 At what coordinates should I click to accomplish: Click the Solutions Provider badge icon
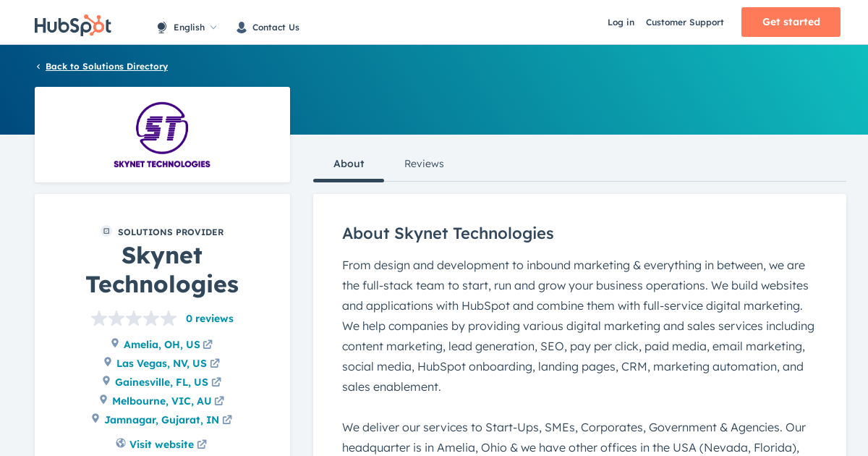point(106,231)
